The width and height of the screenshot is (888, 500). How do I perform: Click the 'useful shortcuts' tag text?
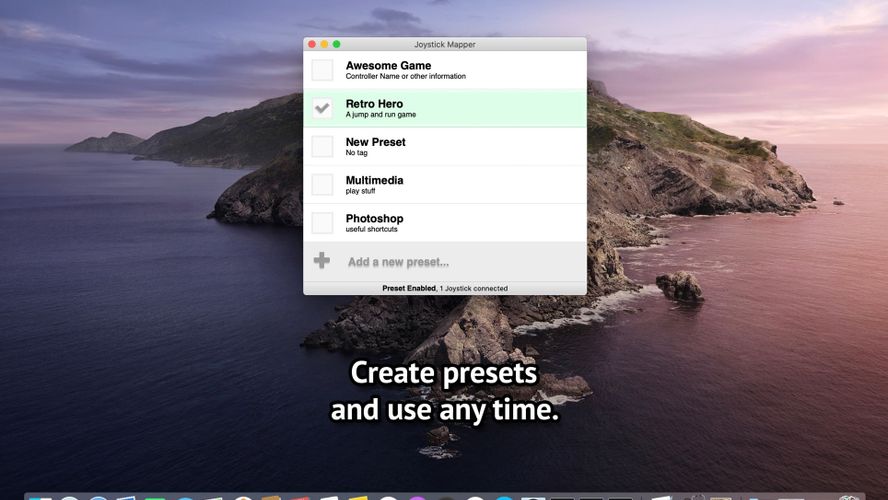tap(372, 229)
